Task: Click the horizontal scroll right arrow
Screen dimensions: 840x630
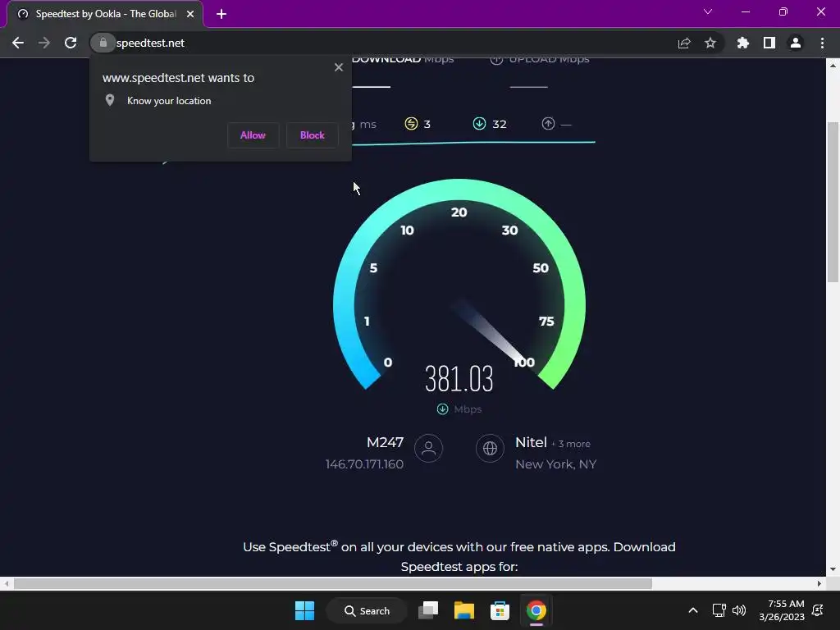Action: click(819, 583)
